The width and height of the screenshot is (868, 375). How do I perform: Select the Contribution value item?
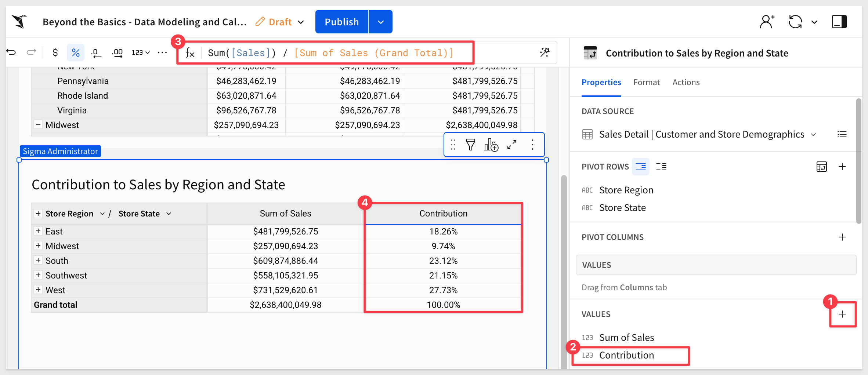(626, 355)
